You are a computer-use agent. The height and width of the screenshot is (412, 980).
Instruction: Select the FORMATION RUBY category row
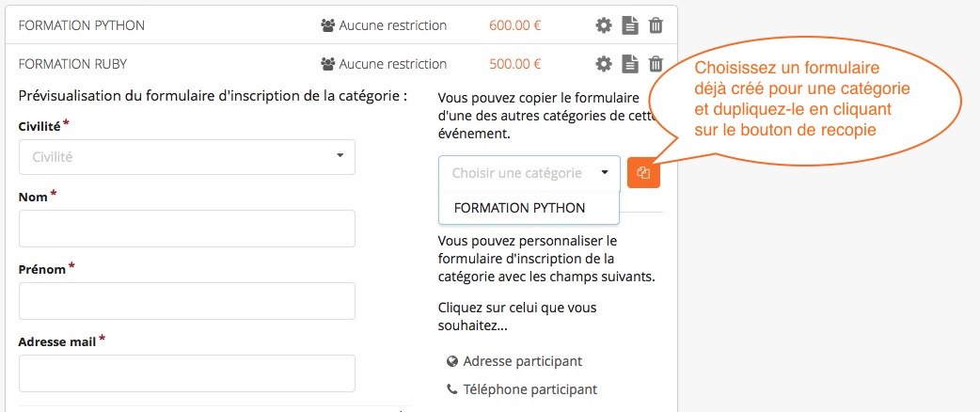(x=340, y=64)
